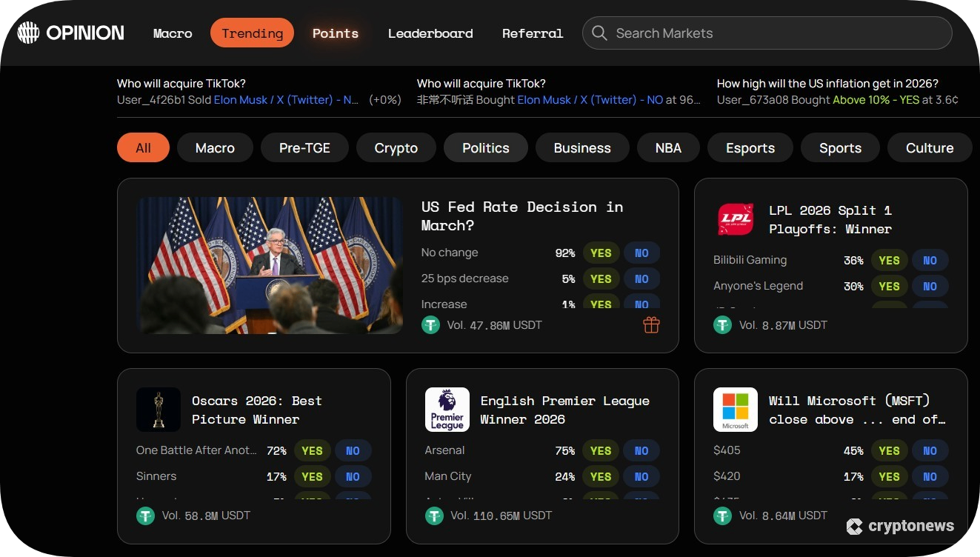Click the Tether icon next to 47.86M volume
The image size is (980, 557).
430,324
